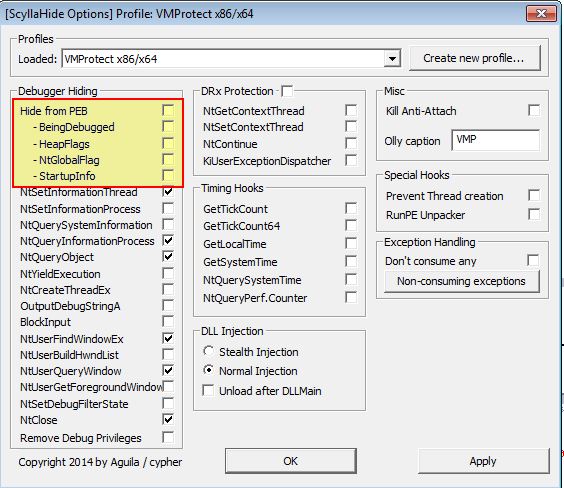Check Prevent Thread creation
564x488 pixels.
click(534, 195)
